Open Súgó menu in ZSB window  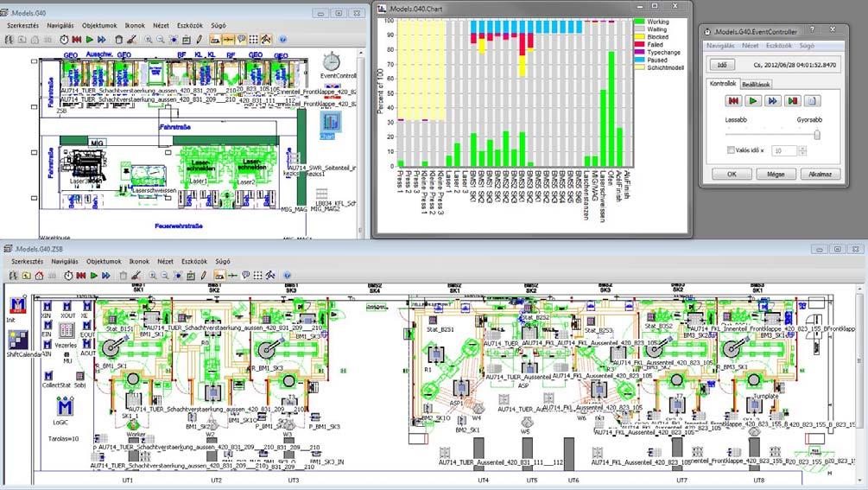[x=223, y=261]
